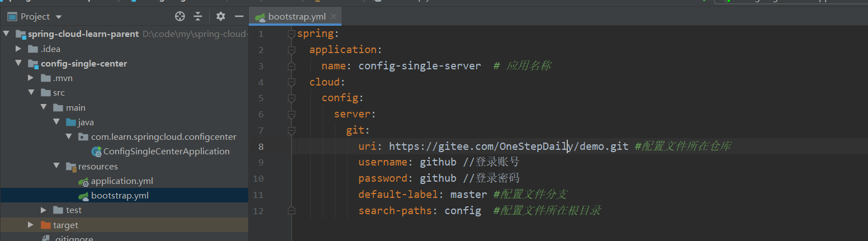Screen dimensions: 868x241
Task: Click the Locate/Select Opened File target icon
Action: [x=180, y=17]
